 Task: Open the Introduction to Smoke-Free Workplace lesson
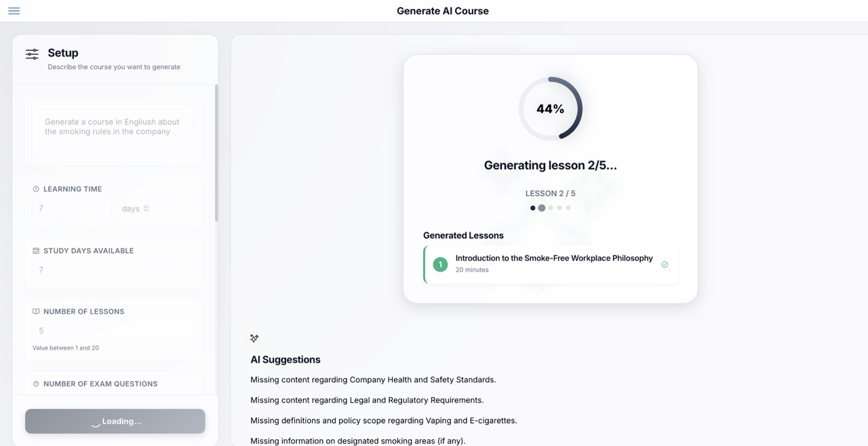[x=553, y=258]
